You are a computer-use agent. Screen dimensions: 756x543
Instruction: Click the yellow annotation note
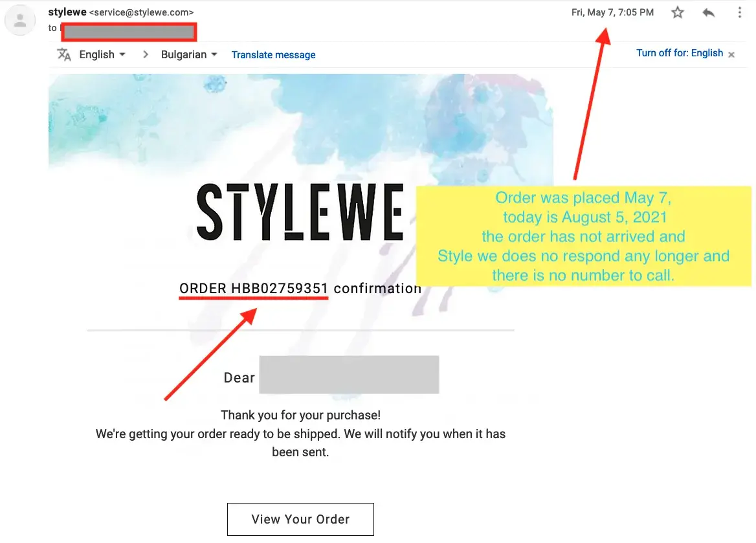click(x=583, y=236)
